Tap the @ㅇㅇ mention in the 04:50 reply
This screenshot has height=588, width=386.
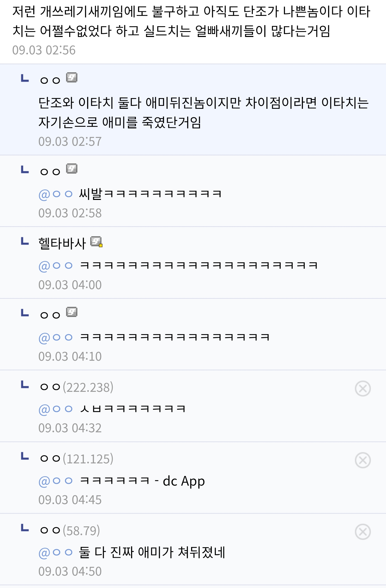56,552
